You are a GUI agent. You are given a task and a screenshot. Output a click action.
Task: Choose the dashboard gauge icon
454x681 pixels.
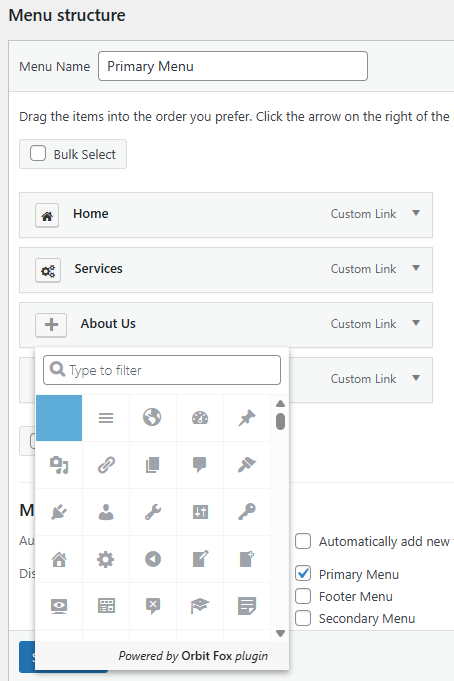tap(200, 418)
